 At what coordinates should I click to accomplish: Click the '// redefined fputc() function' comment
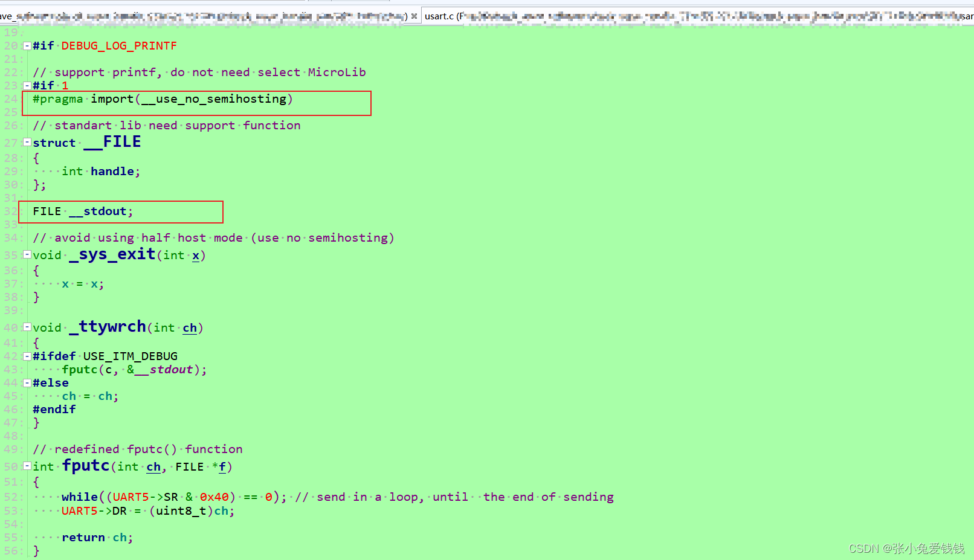point(138,449)
